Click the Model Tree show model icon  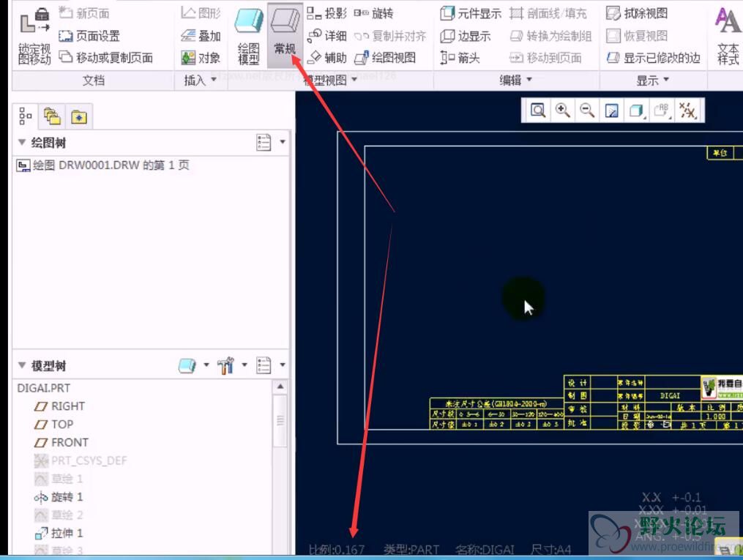pyautogui.click(x=187, y=365)
